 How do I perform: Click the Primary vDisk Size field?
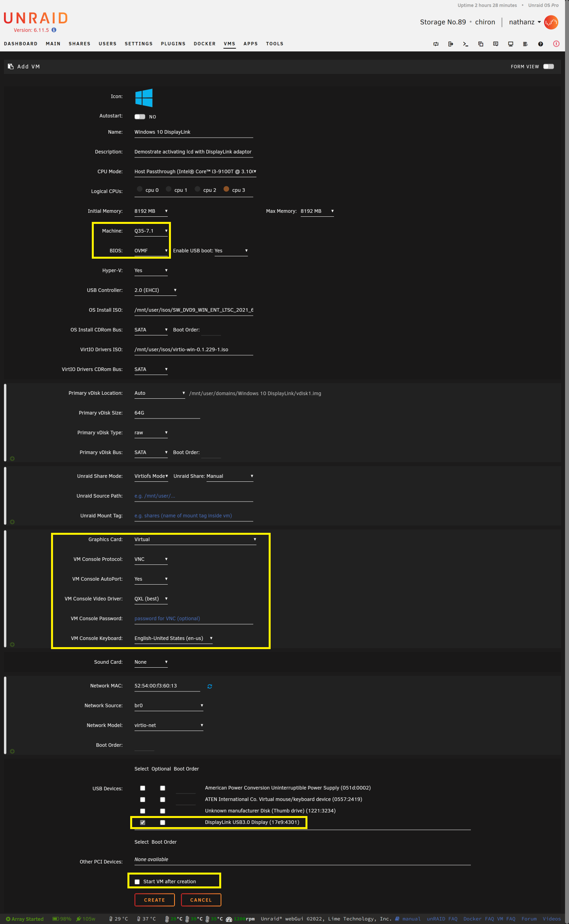(x=167, y=413)
